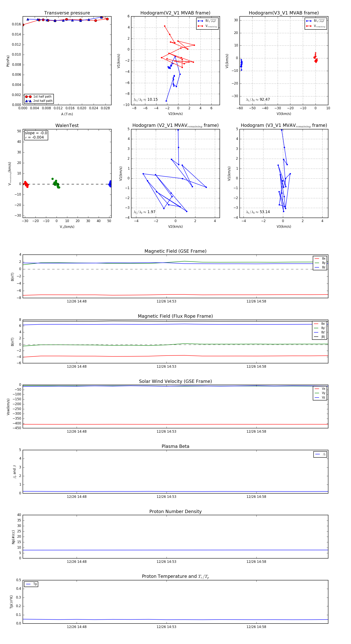Click '12/26 14:58' tick under Proton Temperature
351x644 pixels.
(x=256, y=627)
